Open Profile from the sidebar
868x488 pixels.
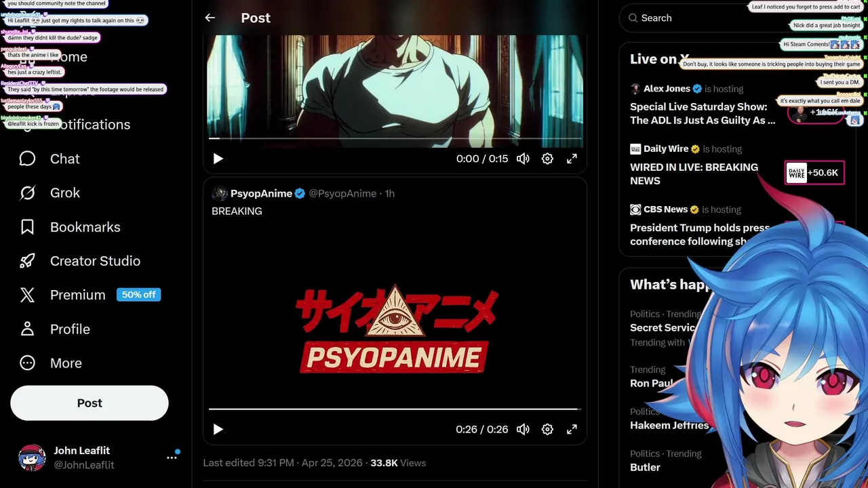[55, 329]
